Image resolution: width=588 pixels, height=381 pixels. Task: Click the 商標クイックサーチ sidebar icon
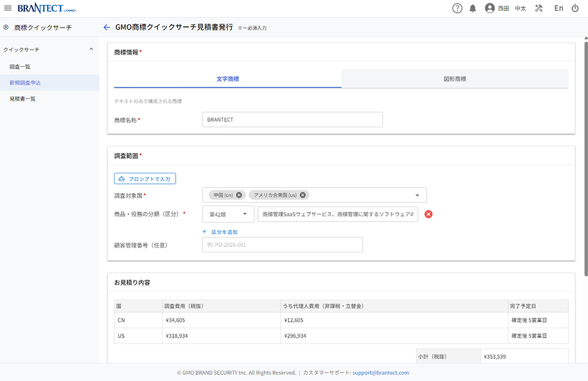6,28
